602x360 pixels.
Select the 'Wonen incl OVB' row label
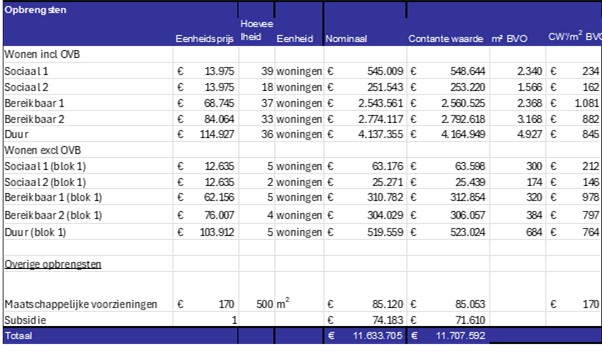point(42,54)
